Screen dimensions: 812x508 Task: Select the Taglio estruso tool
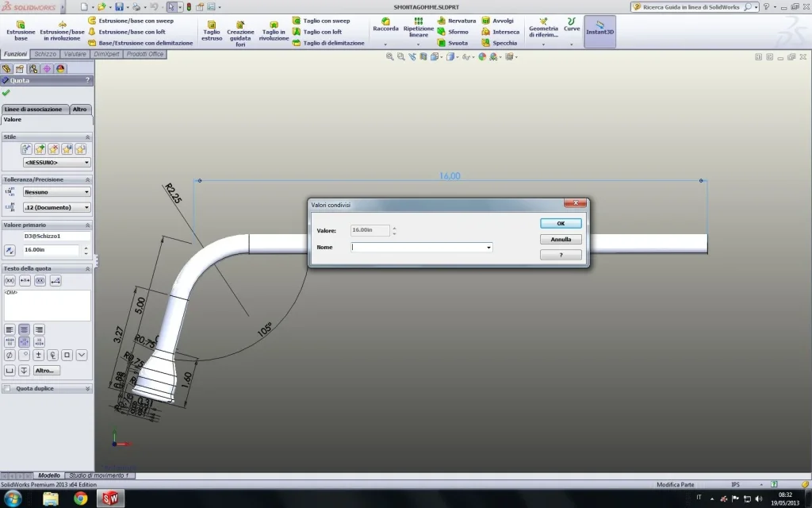pos(212,24)
